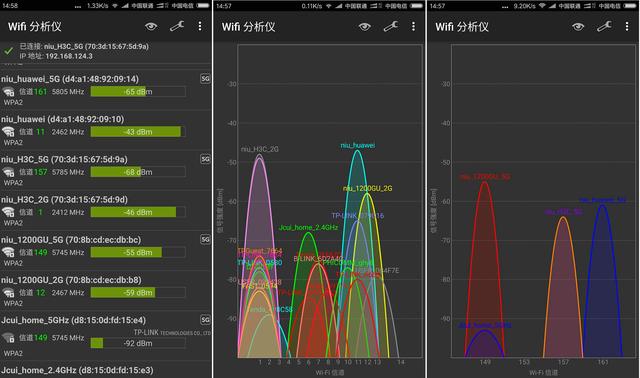The height and width of the screenshot is (378, 640).
Task: Click the locked Wi-Fi icon in the Jcui_home_5GHz row
Action: [x=9, y=338]
